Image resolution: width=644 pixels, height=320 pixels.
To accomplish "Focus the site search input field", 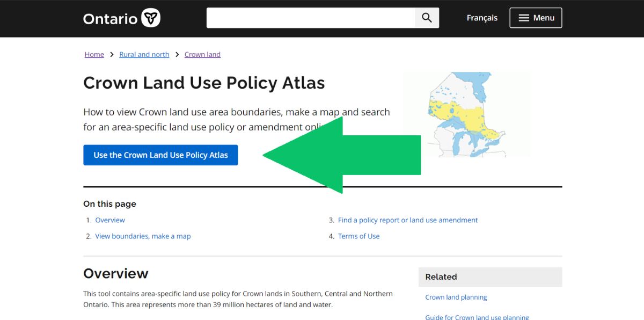I will 311,18.
